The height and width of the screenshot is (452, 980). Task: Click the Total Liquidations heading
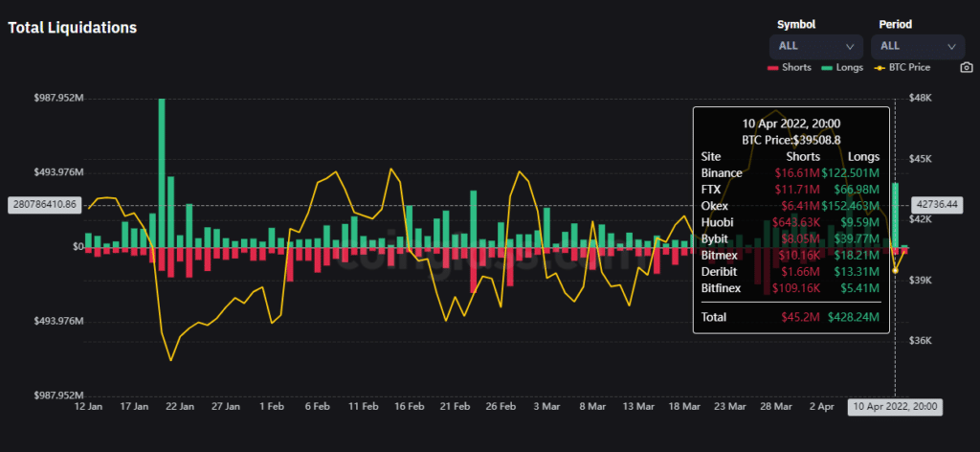click(73, 28)
